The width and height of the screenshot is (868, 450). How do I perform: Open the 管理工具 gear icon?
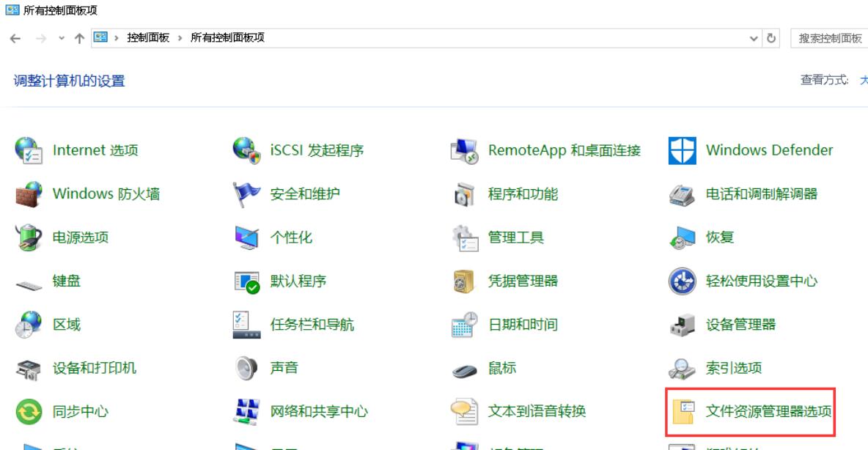465,237
